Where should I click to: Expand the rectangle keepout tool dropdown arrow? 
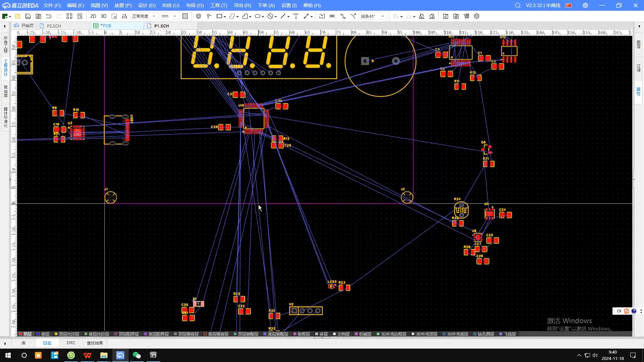(225, 16)
